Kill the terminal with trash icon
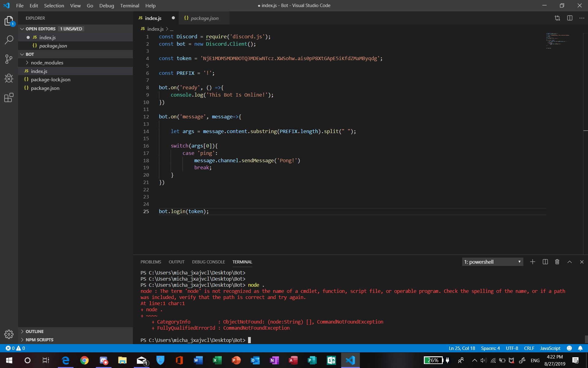The height and width of the screenshot is (368, 588). (x=557, y=262)
